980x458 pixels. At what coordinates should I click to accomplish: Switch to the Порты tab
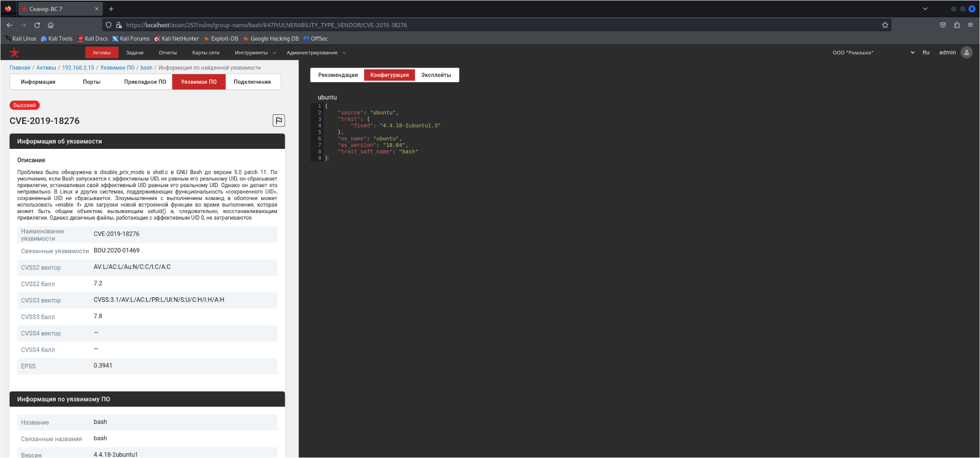click(91, 82)
